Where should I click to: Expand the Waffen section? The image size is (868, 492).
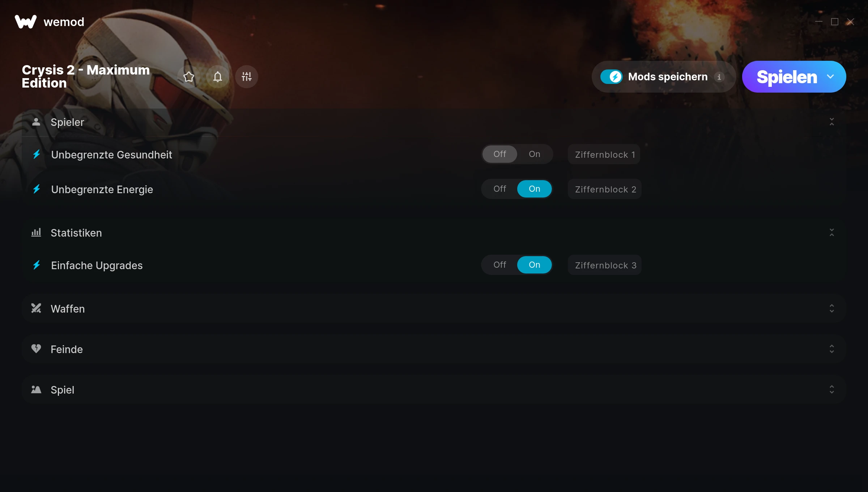[x=832, y=308]
